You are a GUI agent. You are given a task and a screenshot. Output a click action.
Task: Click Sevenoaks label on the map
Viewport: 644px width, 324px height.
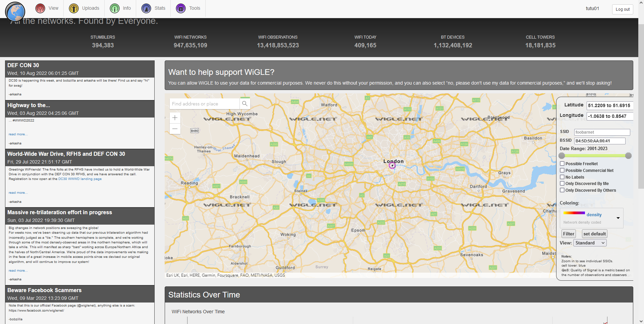(472, 255)
